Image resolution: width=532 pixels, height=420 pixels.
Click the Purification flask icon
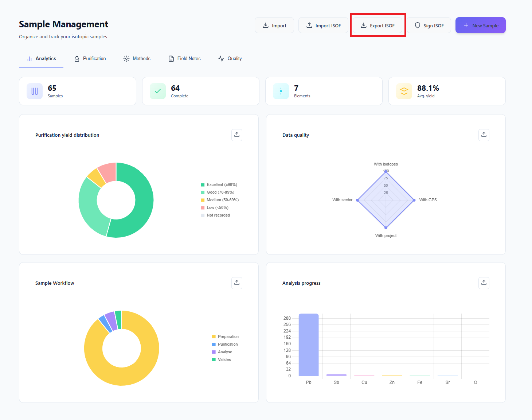[x=77, y=58]
